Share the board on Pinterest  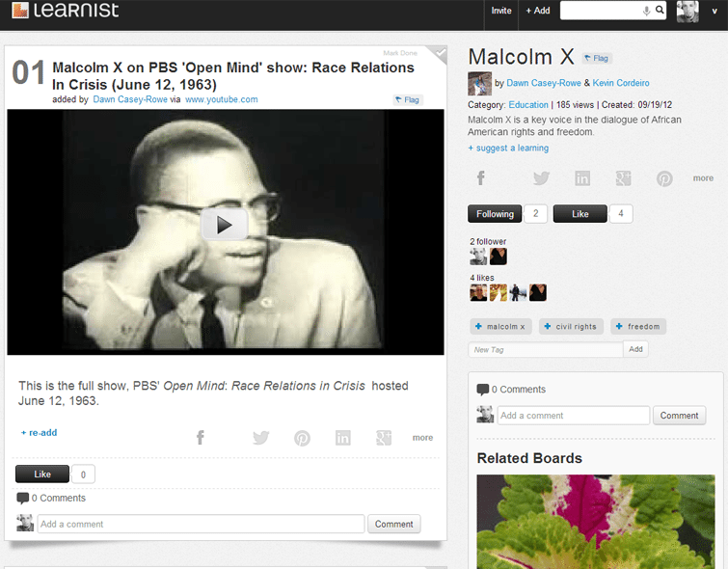[664, 178]
